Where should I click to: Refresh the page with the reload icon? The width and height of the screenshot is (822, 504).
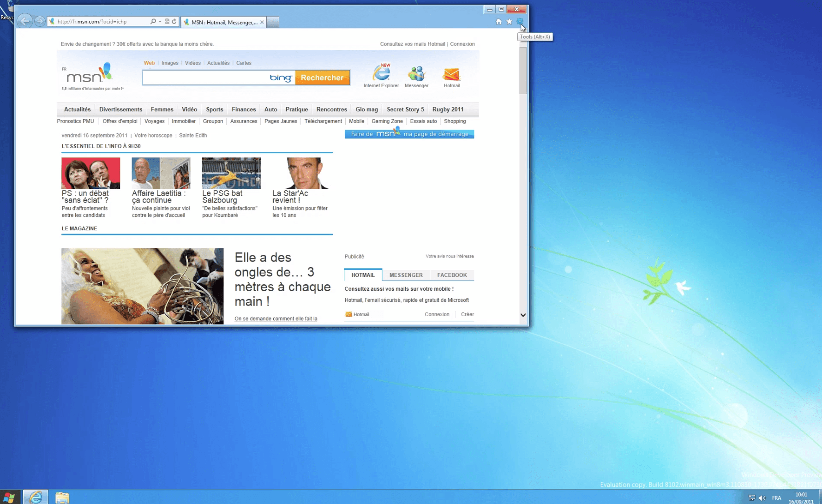(174, 21)
